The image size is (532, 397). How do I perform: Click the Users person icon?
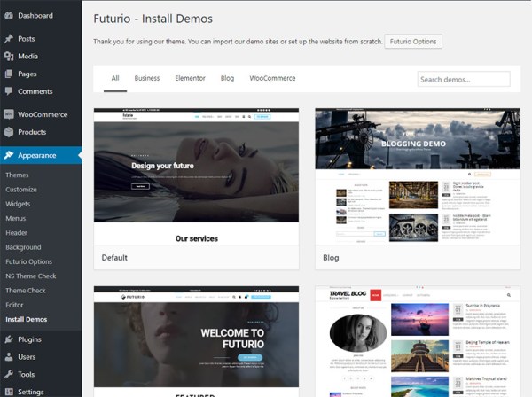click(9, 357)
